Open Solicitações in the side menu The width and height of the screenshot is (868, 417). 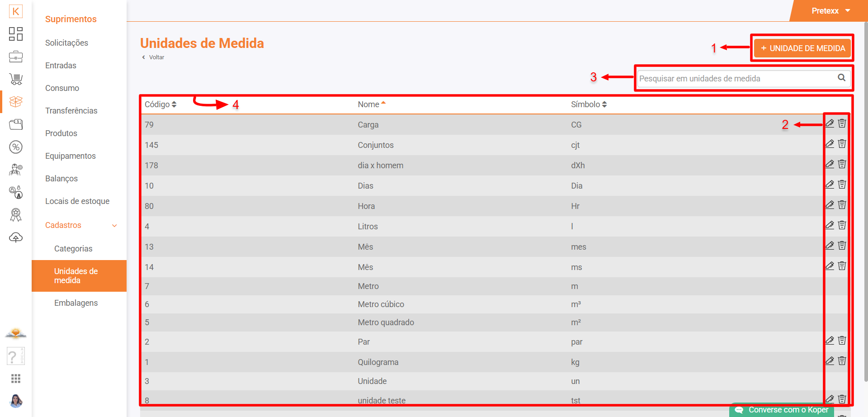(x=66, y=43)
